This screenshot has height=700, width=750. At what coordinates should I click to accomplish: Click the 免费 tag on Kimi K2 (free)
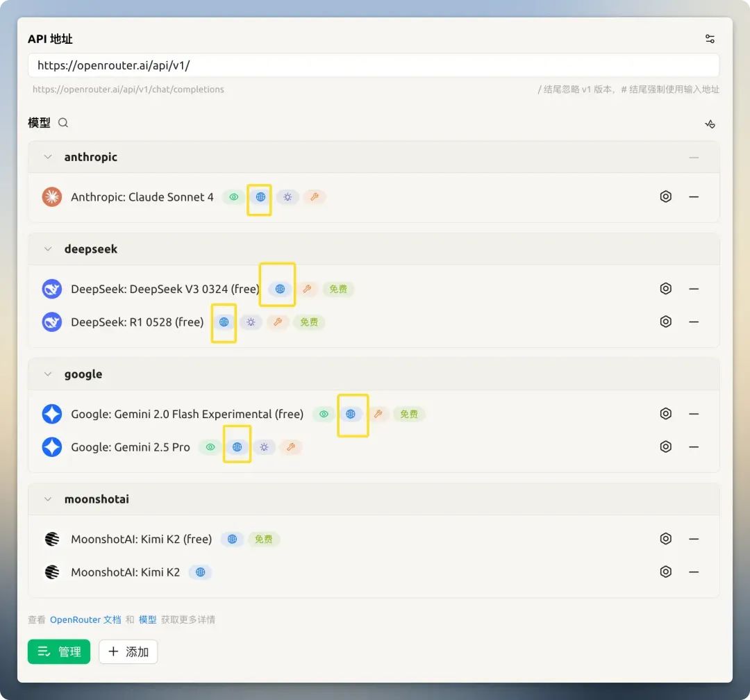(264, 539)
